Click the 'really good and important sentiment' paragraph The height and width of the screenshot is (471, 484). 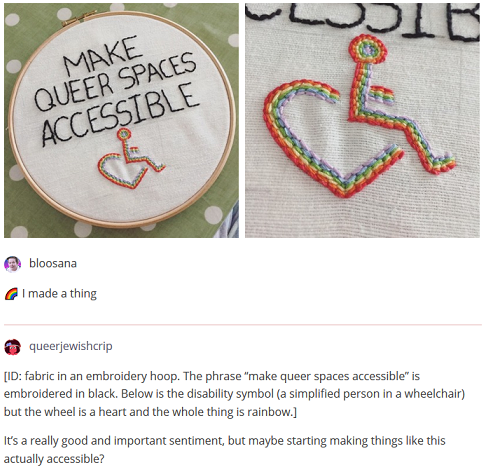coord(224,450)
